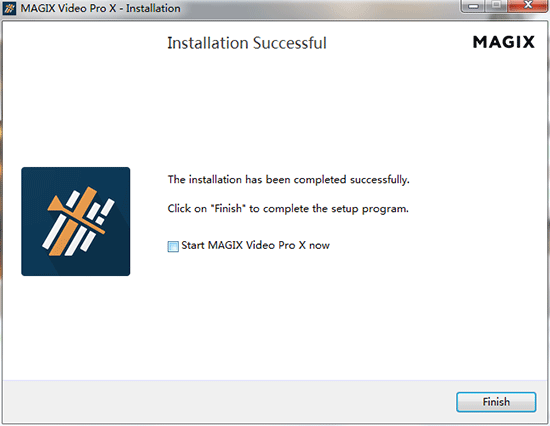Click the Finish button
This screenshot has height=426, width=550.
(496, 402)
